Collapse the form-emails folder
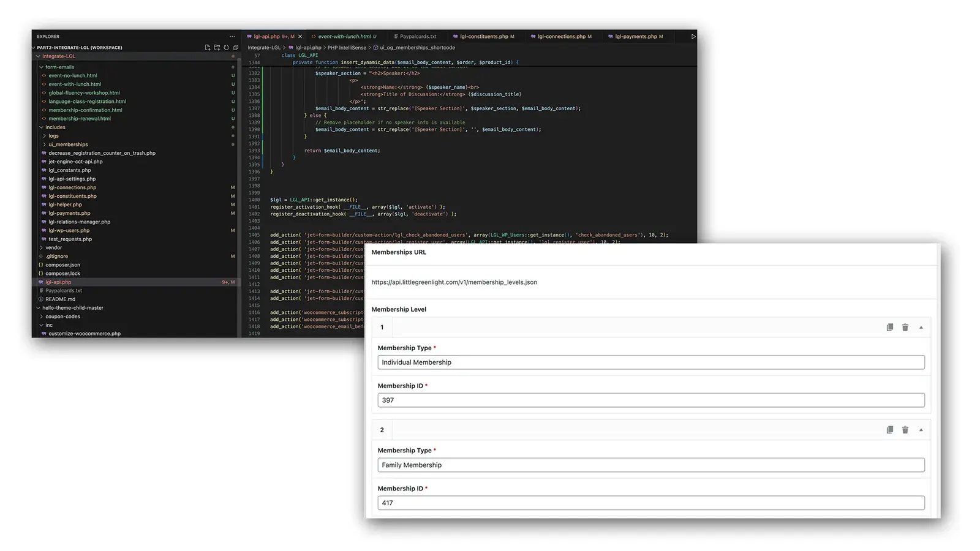The width and height of the screenshot is (980, 551). click(x=59, y=67)
